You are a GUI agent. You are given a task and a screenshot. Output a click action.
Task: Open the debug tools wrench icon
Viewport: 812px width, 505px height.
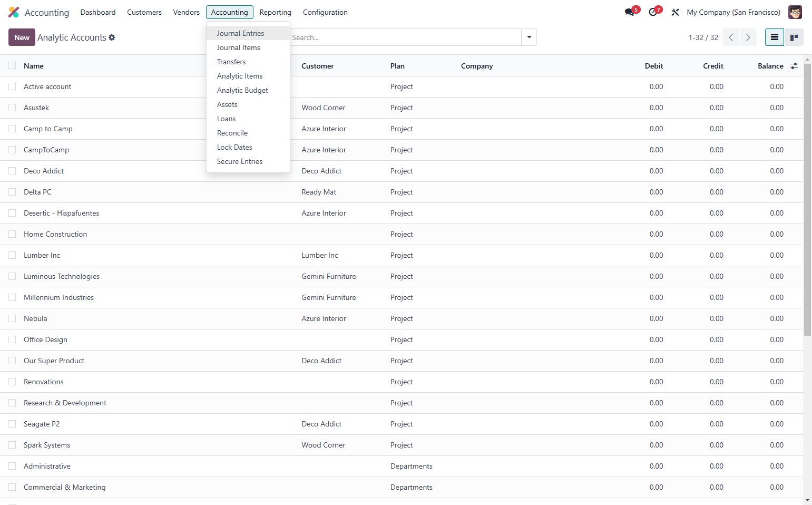click(675, 12)
